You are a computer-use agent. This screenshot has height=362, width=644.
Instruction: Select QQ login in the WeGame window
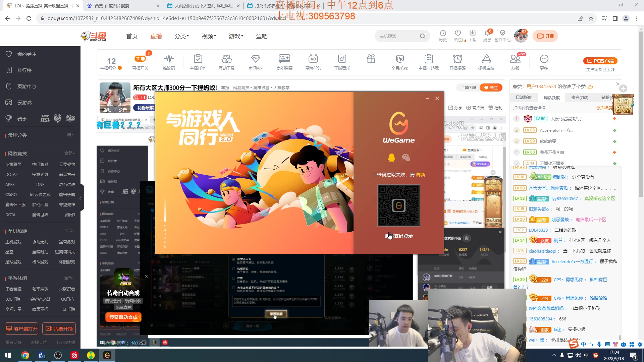coord(391,157)
